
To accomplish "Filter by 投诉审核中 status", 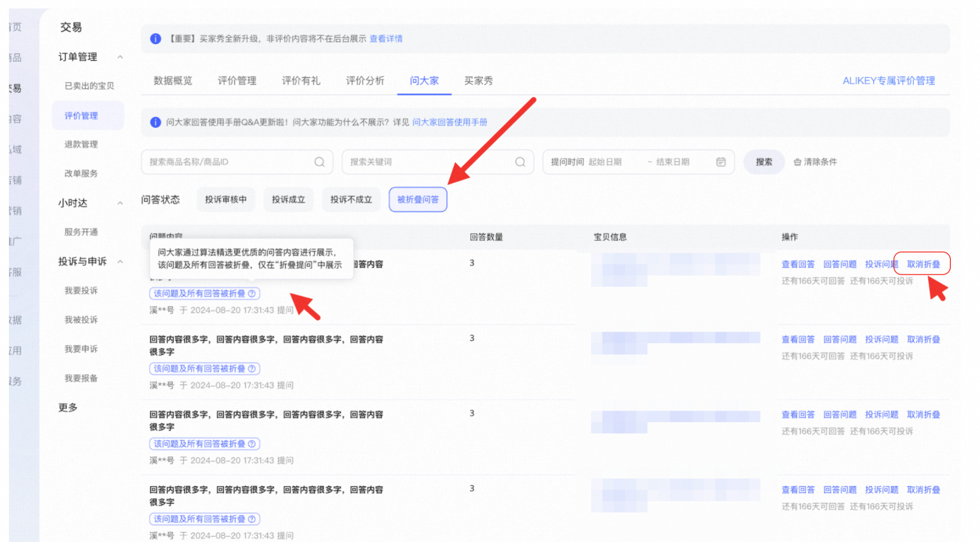I will tap(225, 199).
